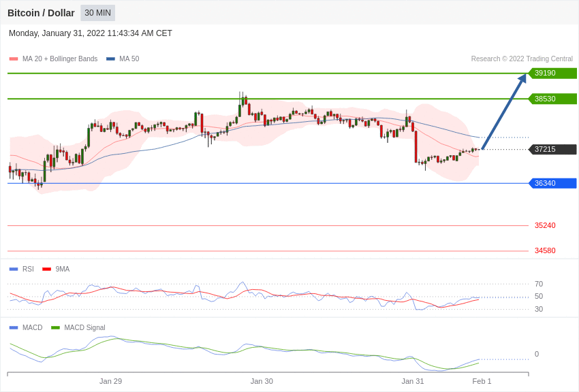The image size is (579, 392).
Task: Click the 34580 red support label
Action: click(545, 250)
